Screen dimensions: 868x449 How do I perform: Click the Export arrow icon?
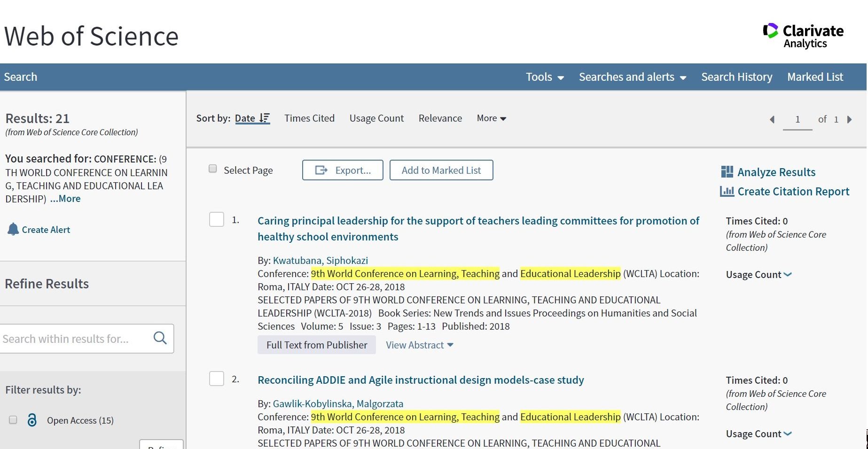[x=321, y=170]
